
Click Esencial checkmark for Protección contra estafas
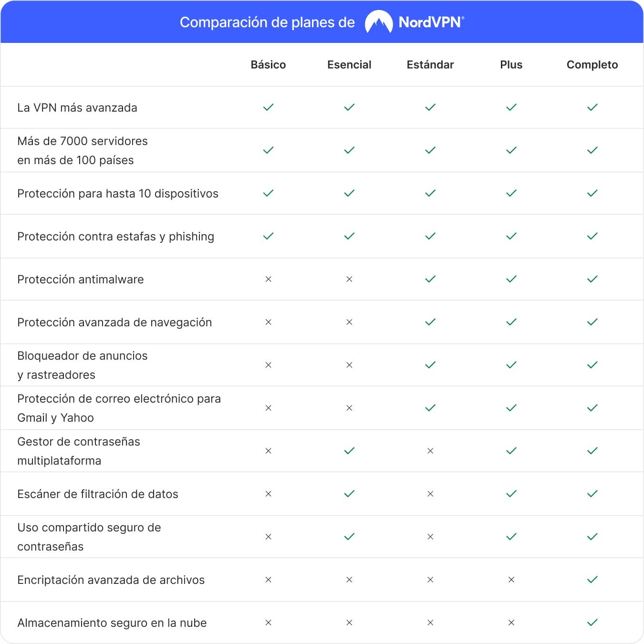(x=349, y=236)
